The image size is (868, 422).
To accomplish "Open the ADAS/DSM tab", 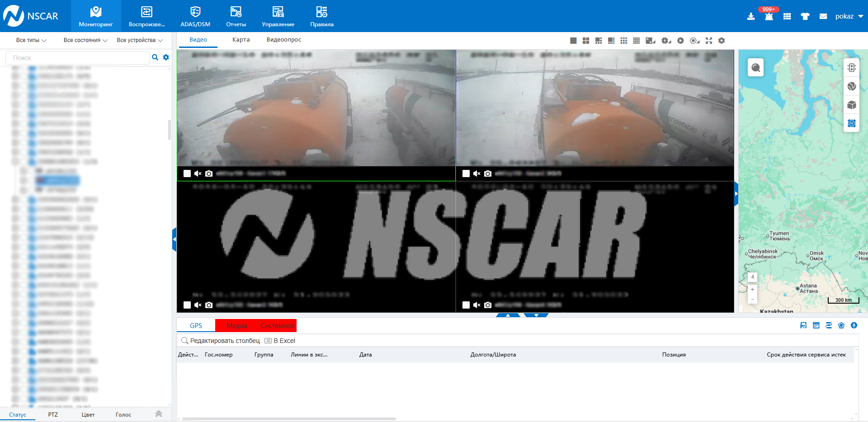I will (195, 16).
